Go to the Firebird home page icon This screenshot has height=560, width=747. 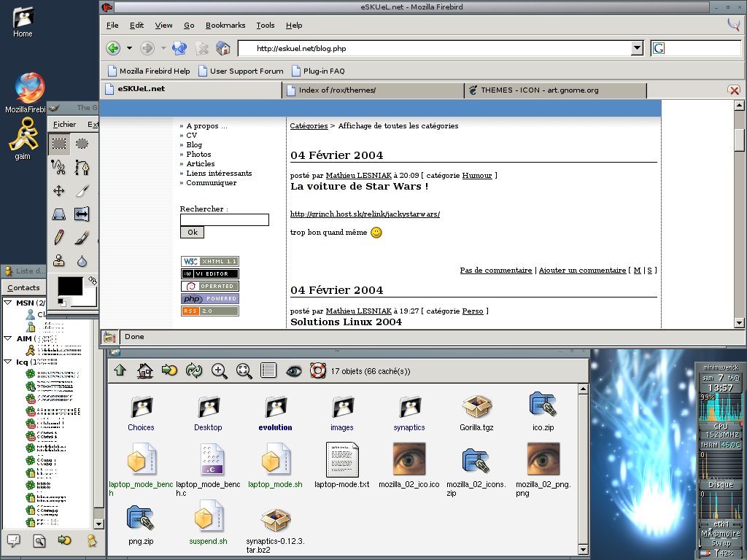coord(223,48)
